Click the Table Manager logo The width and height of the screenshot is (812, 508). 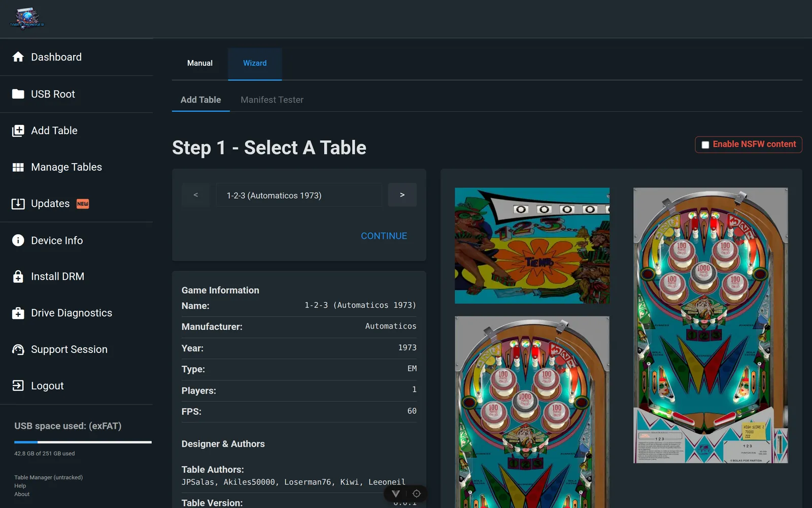(x=27, y=19)
